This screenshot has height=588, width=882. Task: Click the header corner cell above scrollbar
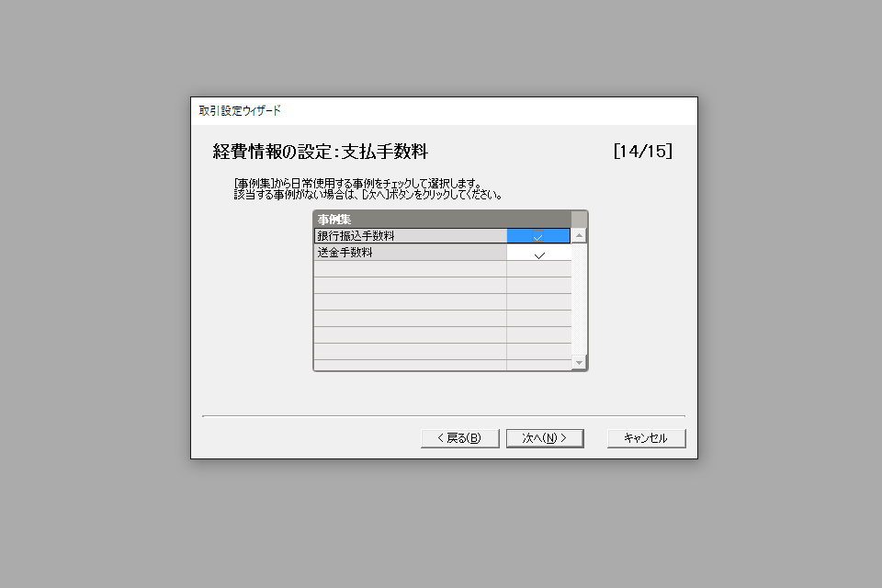pos(580,219)
